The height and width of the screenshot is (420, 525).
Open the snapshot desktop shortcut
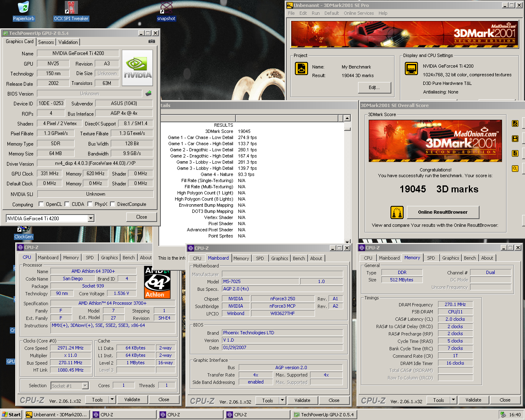(x=166, y=7)
